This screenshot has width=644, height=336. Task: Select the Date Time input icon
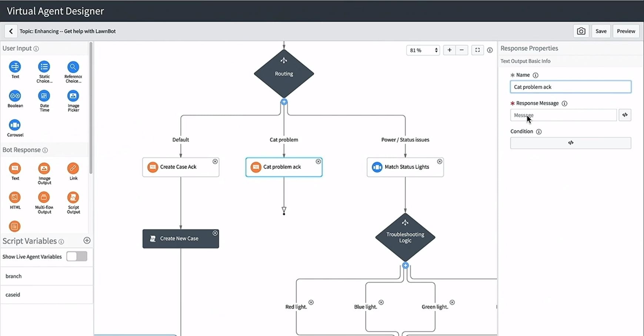click(44, 97)
